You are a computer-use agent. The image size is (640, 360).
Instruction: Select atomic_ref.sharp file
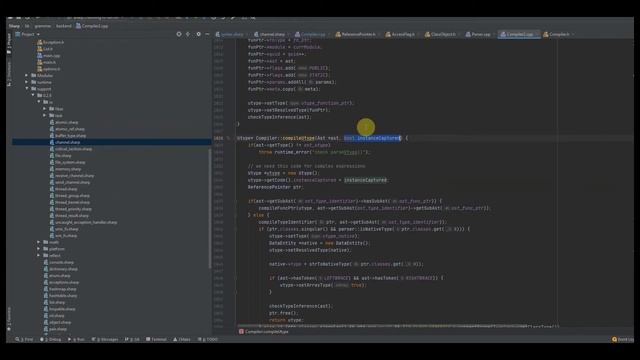click(67, 129)
